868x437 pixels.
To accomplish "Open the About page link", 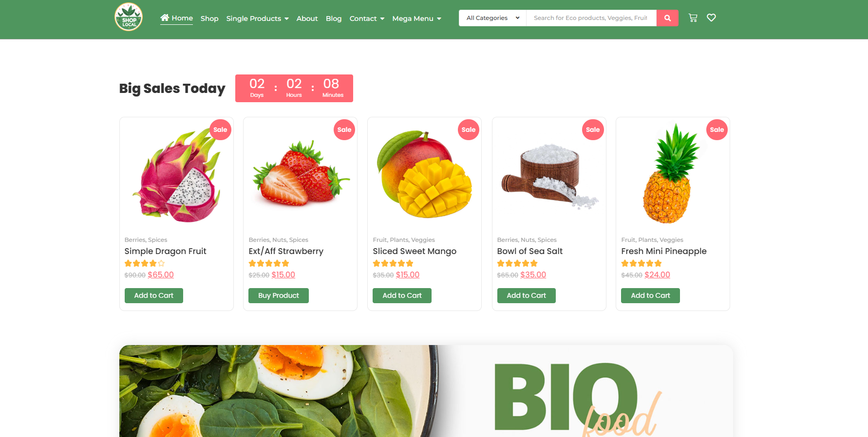I will tap(307, 18).
